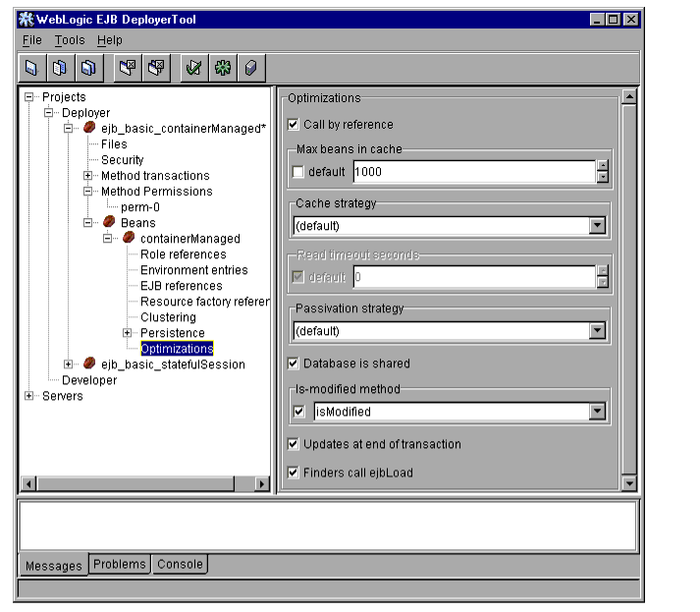This screenshot has width=700, height=612.
Task: Click the tree panel horizontal scrollbar thumb
Action: coord(135,483)
